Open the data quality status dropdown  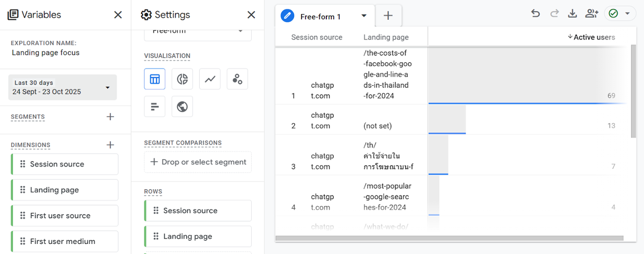tap(620, 14)
